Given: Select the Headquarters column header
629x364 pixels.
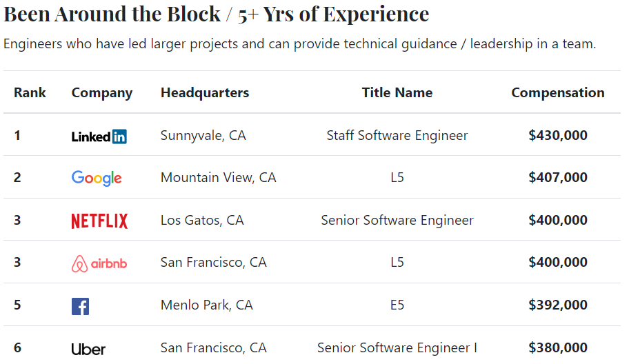Looking at the screenshot, I should click(205, 92).
